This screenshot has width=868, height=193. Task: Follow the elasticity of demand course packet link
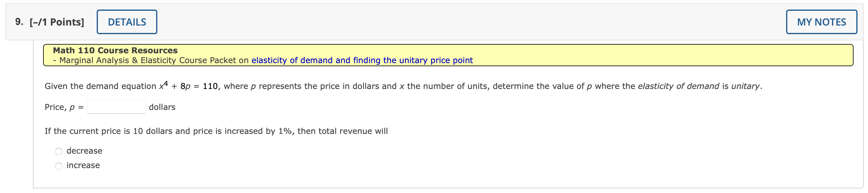361,60
